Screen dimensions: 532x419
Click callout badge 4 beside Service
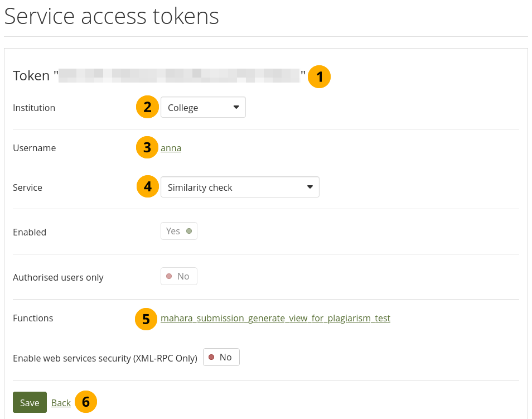[x=147, y=187]
